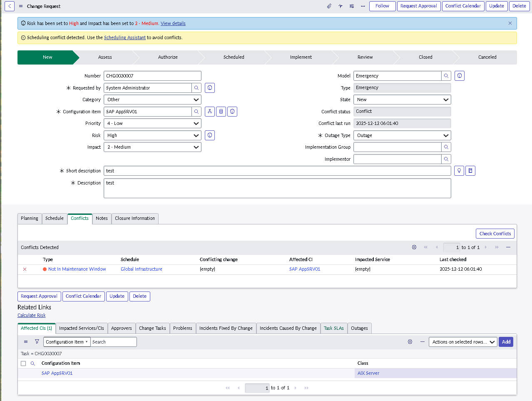Show dependency map icon for Configuration item
This screenshot has height=401, width=532.
point(210,112)
